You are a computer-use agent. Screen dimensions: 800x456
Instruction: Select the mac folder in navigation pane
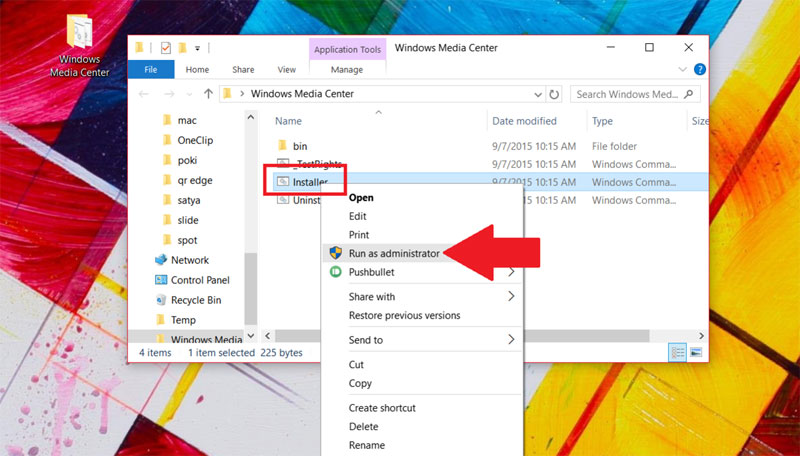click(x=179, y=120)
